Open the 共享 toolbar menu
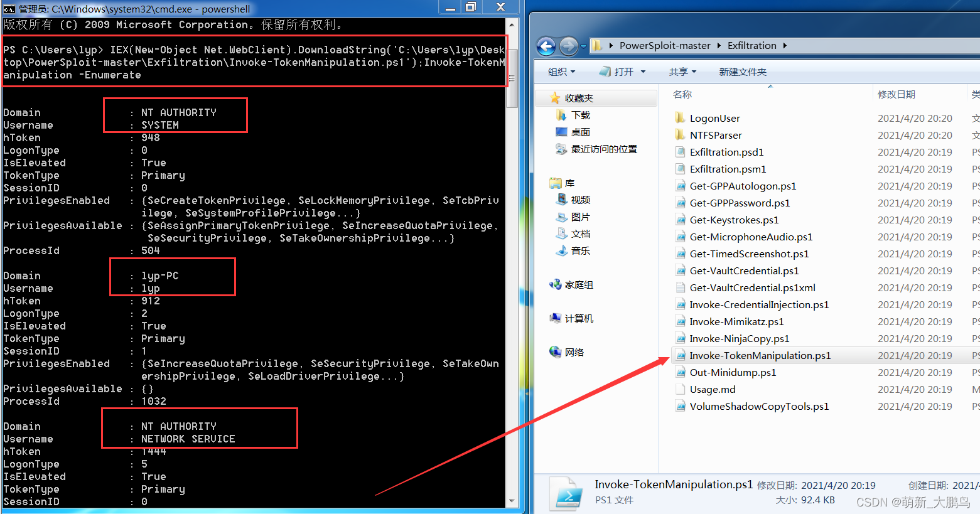The height and width of the screenshot is (514, 980). point(682,72)
